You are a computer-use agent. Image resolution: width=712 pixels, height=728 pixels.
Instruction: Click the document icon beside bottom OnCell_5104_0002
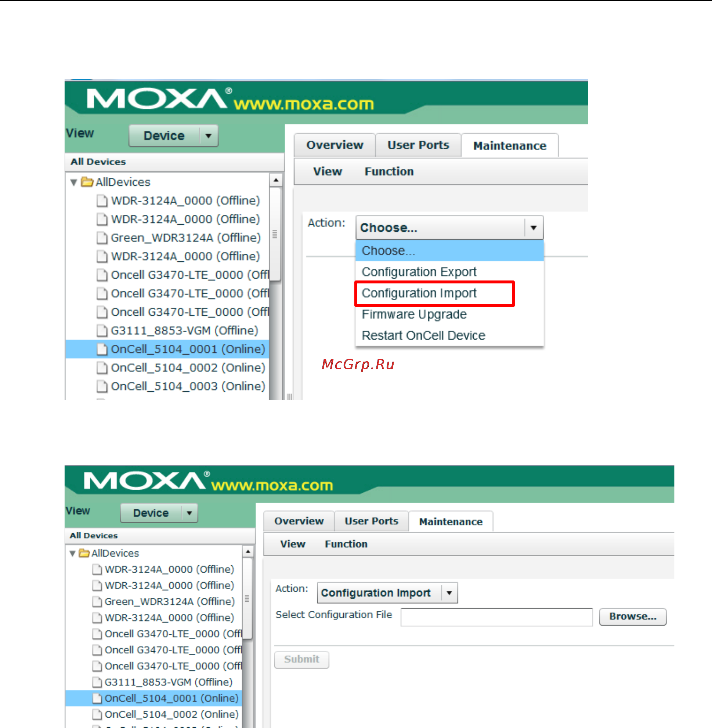point(97,714)
